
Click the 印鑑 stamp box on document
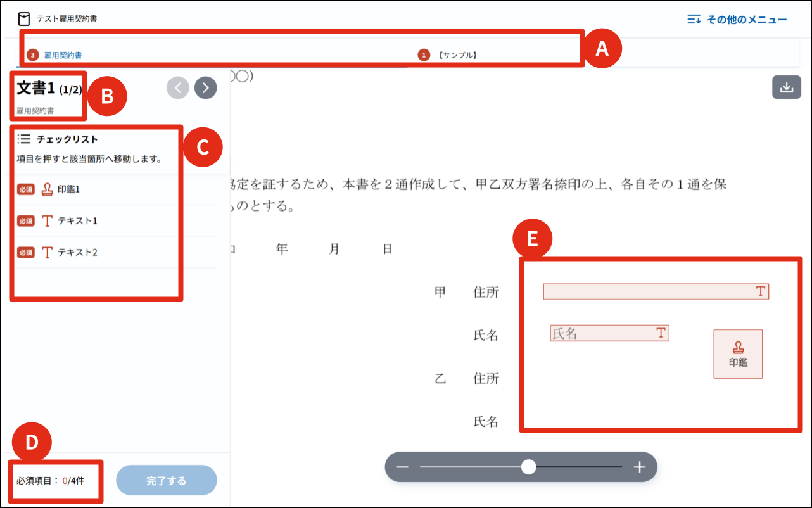pos(738,354)
